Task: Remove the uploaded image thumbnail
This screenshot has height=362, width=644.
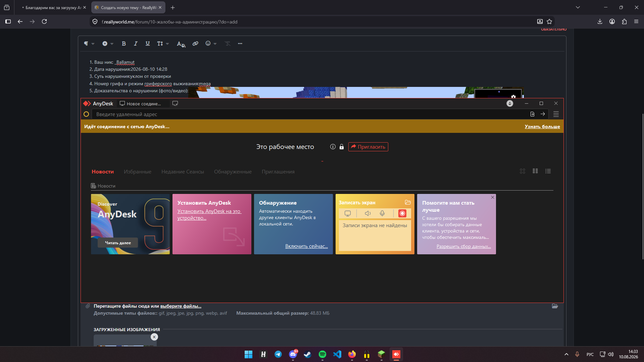Action: pyautogui.click(x=154, y=337)
